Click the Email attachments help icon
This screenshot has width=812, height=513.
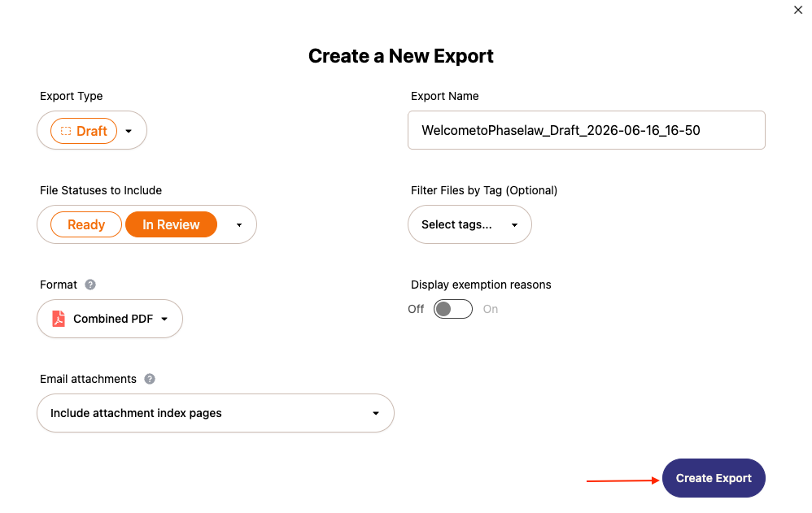pos(150,379)
